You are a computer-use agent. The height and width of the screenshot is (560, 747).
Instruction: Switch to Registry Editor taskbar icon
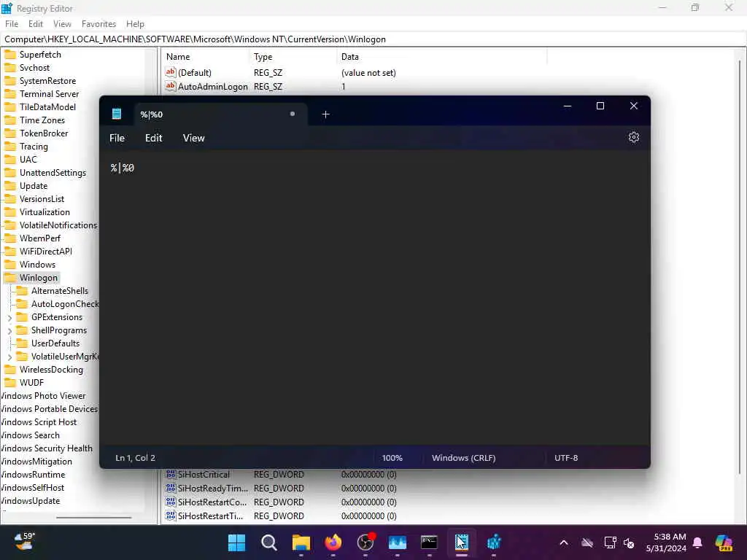click(x=494, y=542)
